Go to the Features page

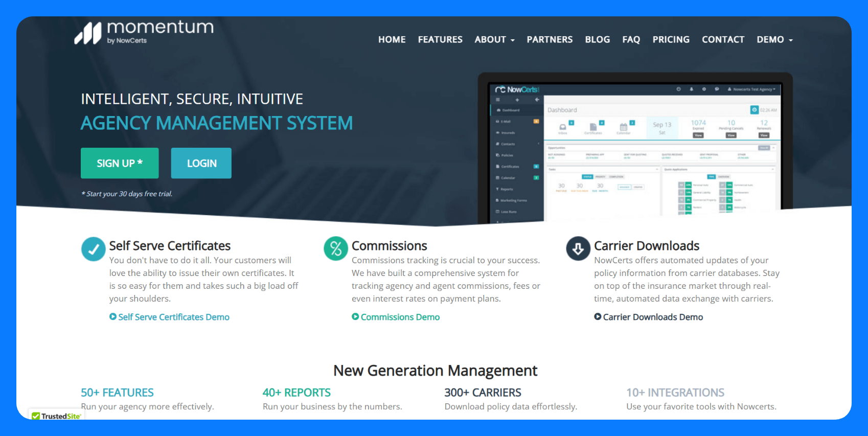440,39
